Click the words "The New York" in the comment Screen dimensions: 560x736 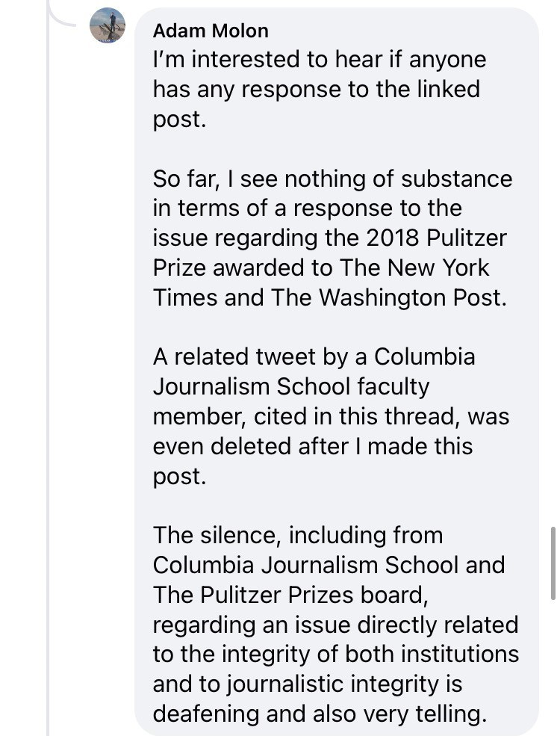414,268
